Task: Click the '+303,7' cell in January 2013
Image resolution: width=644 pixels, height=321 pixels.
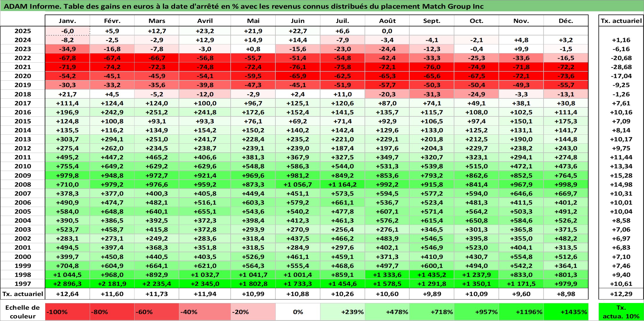Action: [67, 139]
